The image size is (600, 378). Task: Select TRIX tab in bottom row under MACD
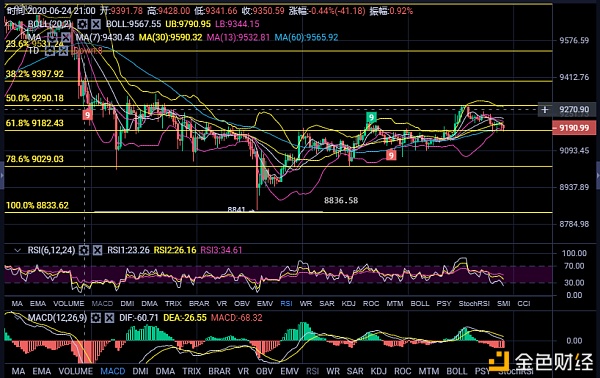[x=192, y=371]
